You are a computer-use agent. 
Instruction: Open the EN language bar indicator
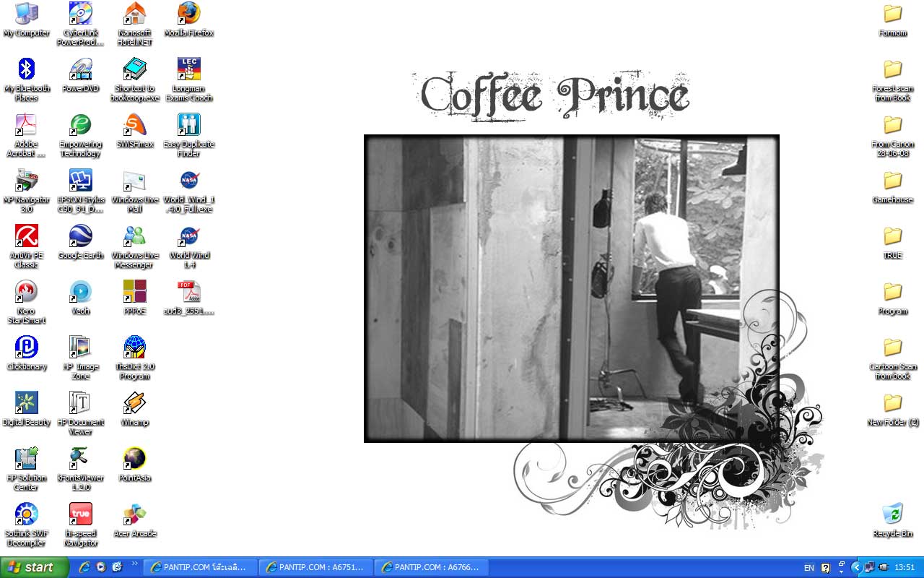(x=809, y=568)
